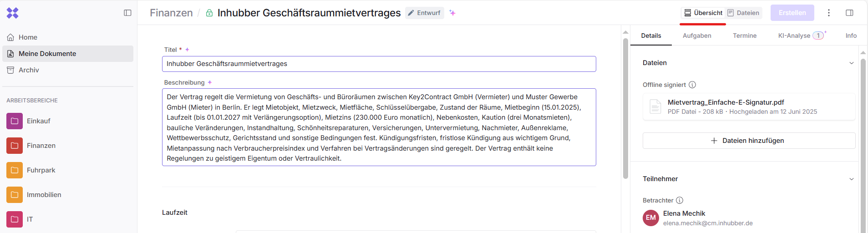Viewport: 868px width, 233px height.
Task: Click the info icon beside Betrachter
Action: tap(680, 200)
